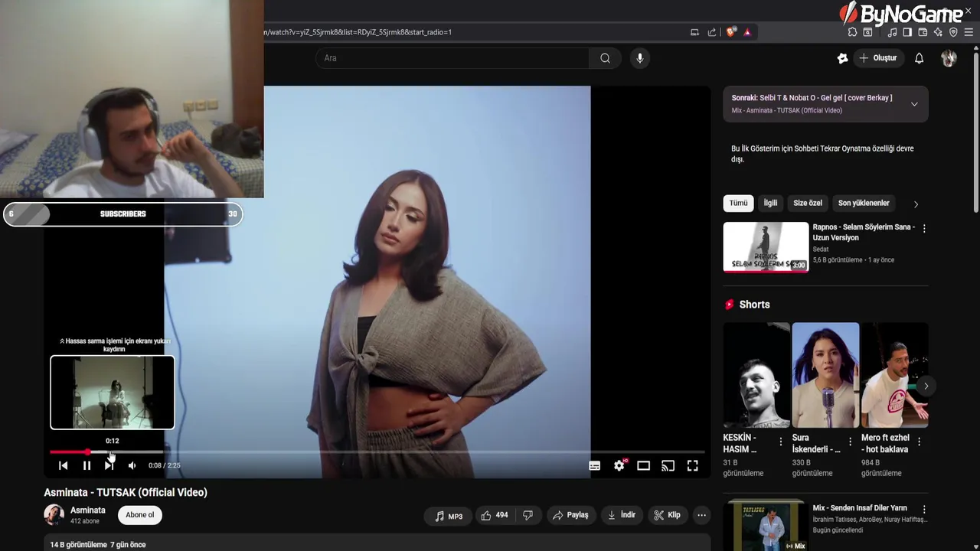This screenshot has height=551, width=980.
Task: Share the video with Paylaş
Action: [x=570, y=516]
